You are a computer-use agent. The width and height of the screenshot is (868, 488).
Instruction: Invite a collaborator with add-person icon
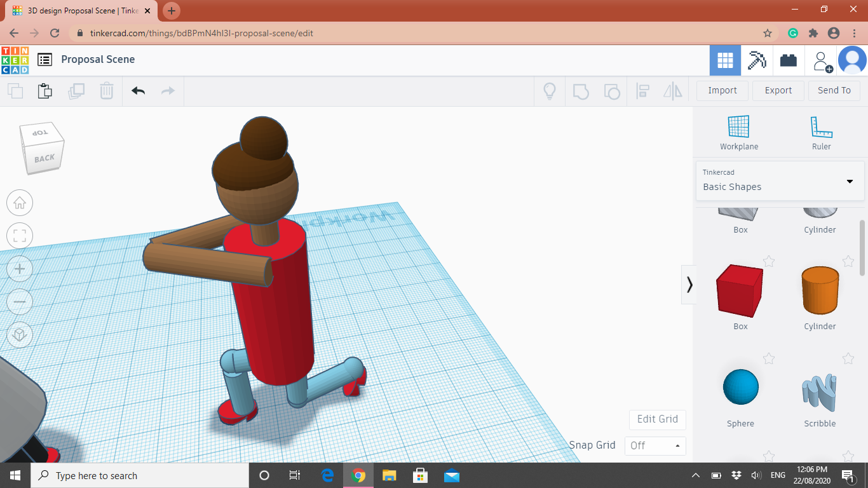(x=822, y=62)
